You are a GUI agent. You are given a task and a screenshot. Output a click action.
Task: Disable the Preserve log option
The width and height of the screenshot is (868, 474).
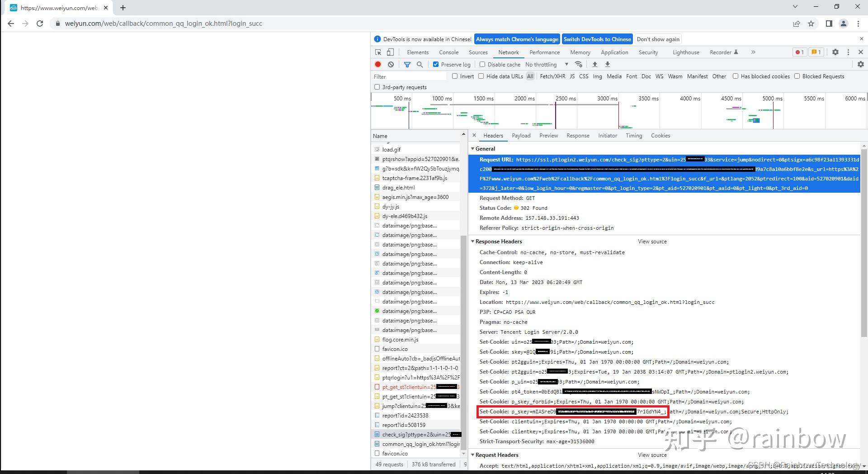click(x=436, y=64)
